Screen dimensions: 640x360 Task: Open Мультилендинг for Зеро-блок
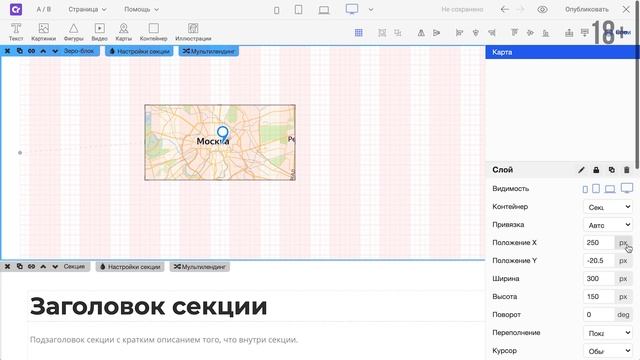coord(209,51)
